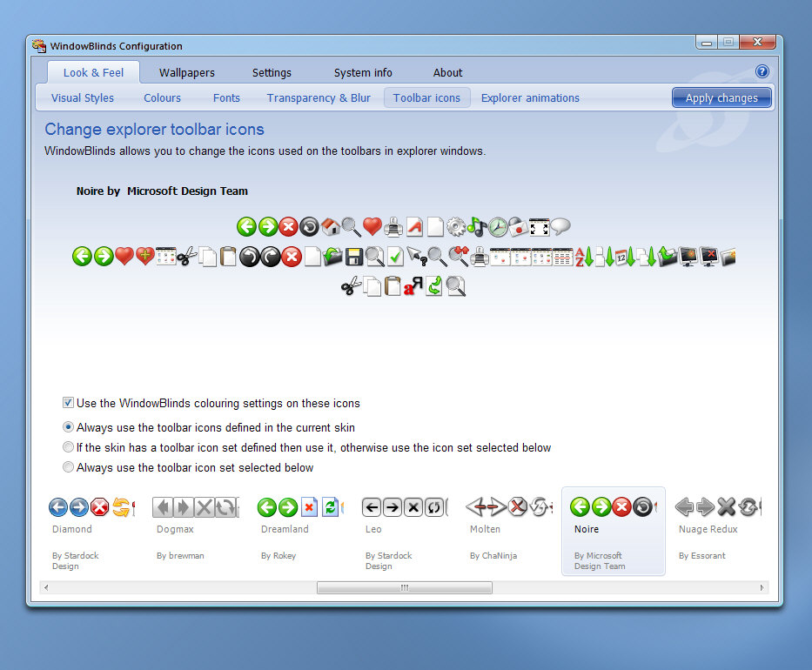Image resolution: width=812 pixels, height=670 pixels.
Task: Click the red A edit page icon
Action: coord(414,227)
